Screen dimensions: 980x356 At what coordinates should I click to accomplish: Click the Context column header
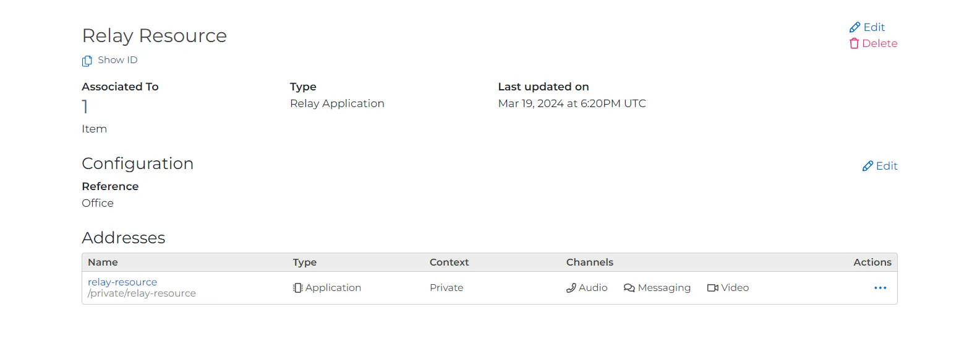(449, 263)
